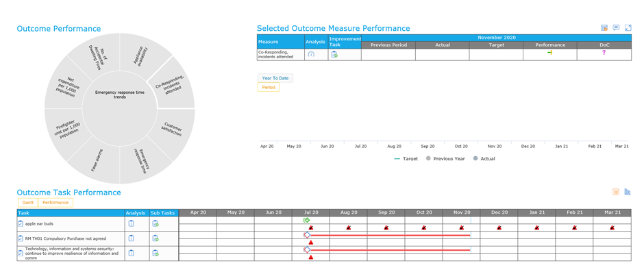This screenshot has width=644, height=272.
Task: Click analysis clipboard icon for apple ear buds
Action: click(x=131, y=223)
